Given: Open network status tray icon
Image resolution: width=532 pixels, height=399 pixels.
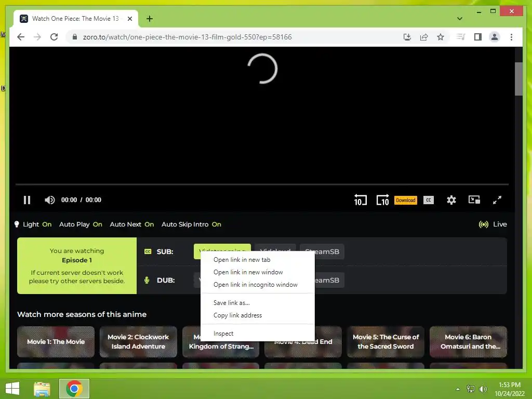Looking at the screenshot, I should pos(471,389).
